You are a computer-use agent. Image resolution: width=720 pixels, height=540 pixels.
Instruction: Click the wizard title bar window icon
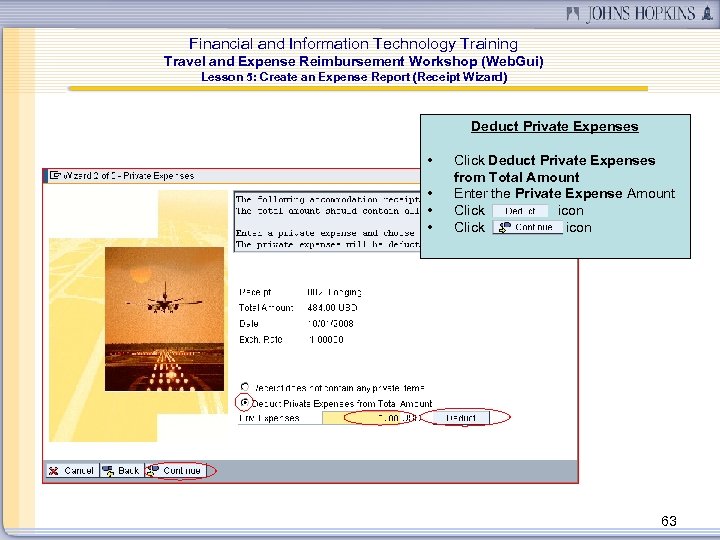coord(55,175)
